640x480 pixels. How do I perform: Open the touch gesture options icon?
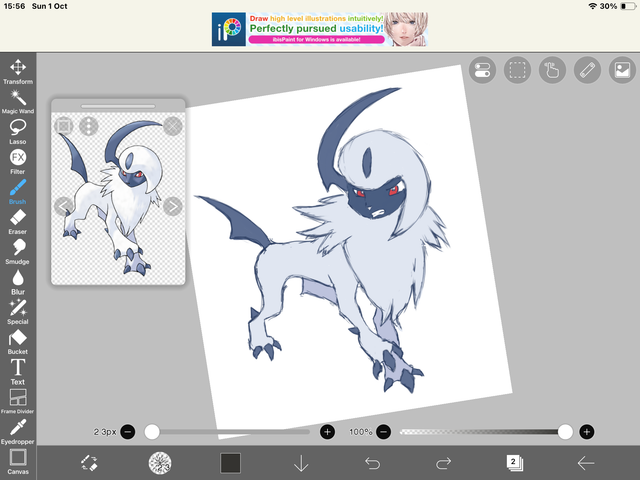[x=552, y=70]
